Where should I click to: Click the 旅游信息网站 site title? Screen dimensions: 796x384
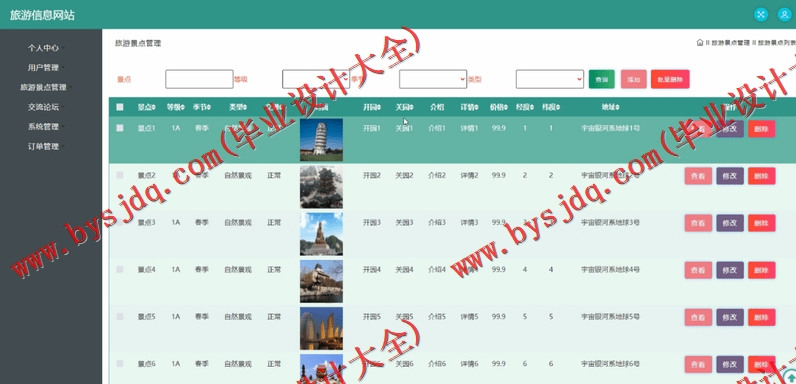tap(42, 15)
